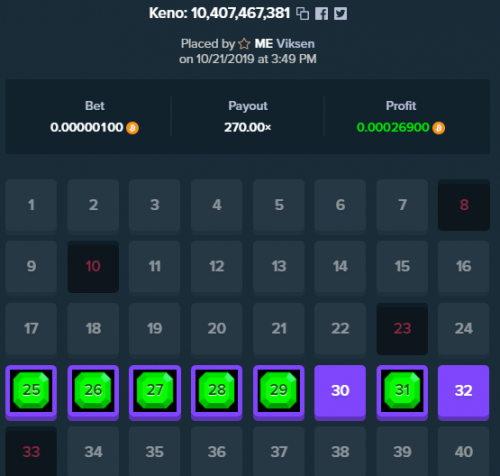500x476 pixels.
Task: Click the Payout label
Action: click(248, 106)
